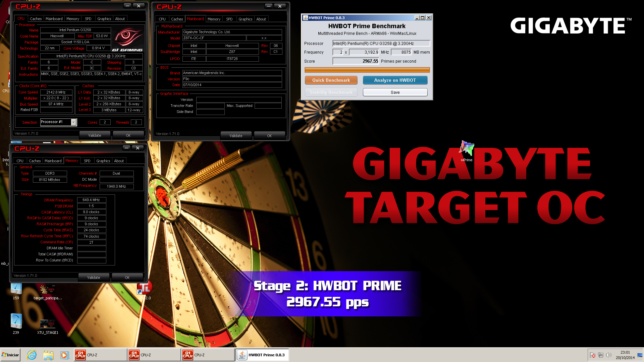
Task: Select SPD tab in Memory CPU-Z window
Action: click(87, 161)
